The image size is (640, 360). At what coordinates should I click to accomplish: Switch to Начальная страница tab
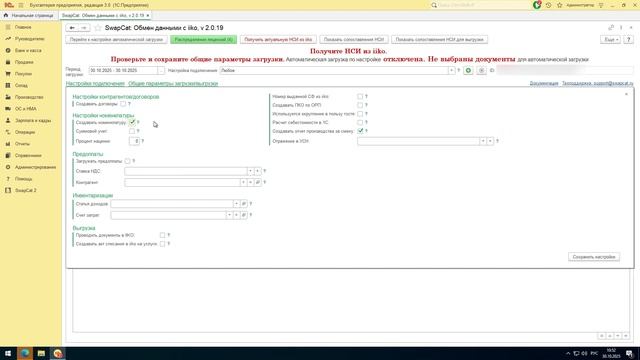29,16
